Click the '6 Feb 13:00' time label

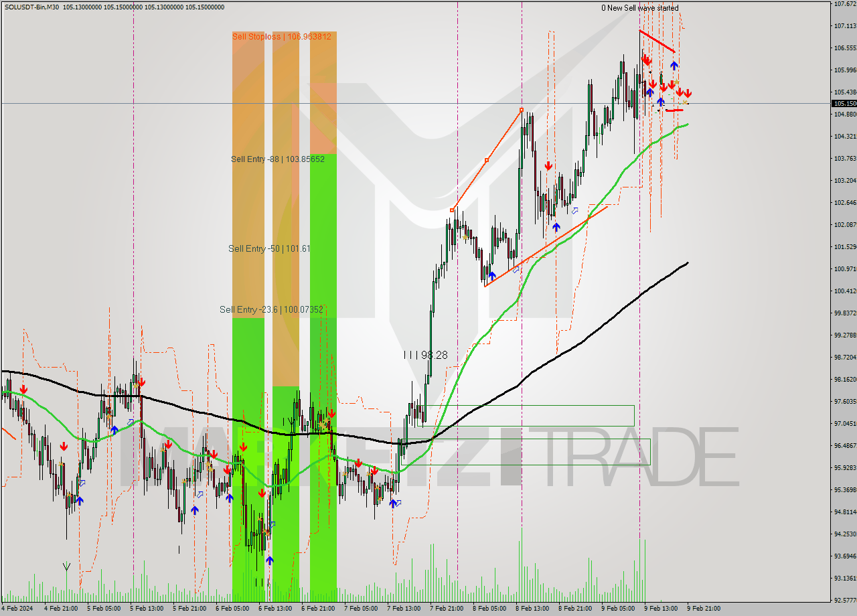click(x=275, y=609)
